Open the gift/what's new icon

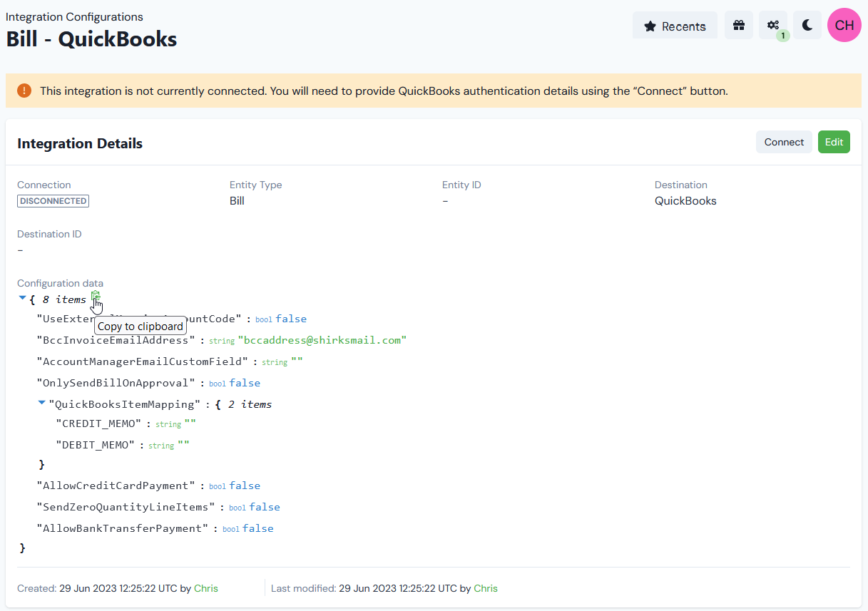(x=738, y=24)
